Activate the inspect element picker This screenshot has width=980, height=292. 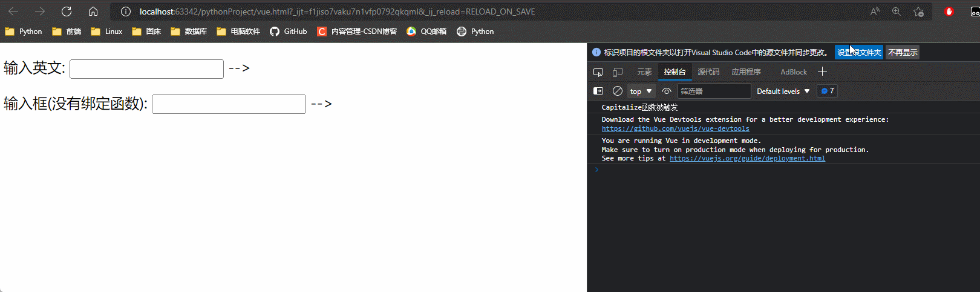(x=598, y=72)
